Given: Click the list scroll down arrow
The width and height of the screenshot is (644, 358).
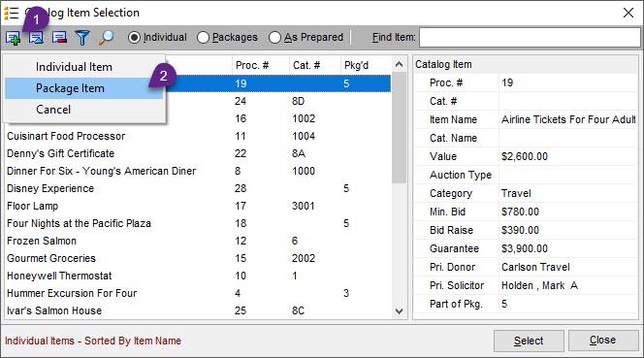Looking at the screenshot, I should pos(399,311).
